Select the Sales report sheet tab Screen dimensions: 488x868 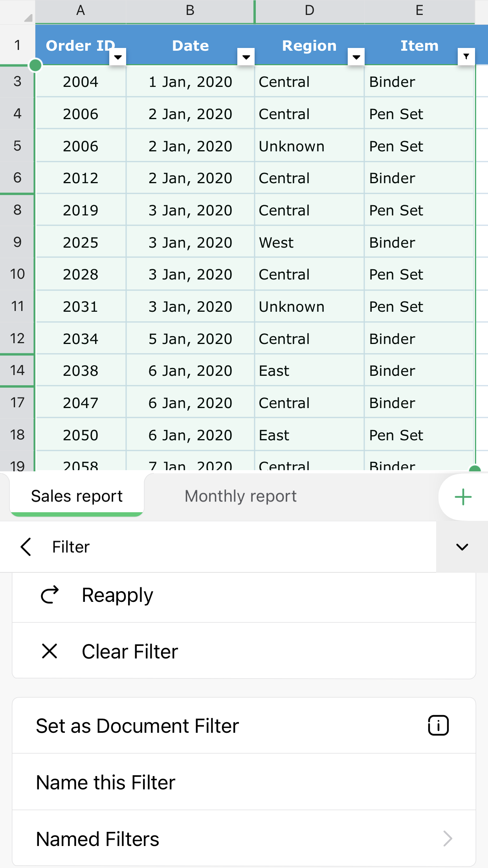point(77,496)
